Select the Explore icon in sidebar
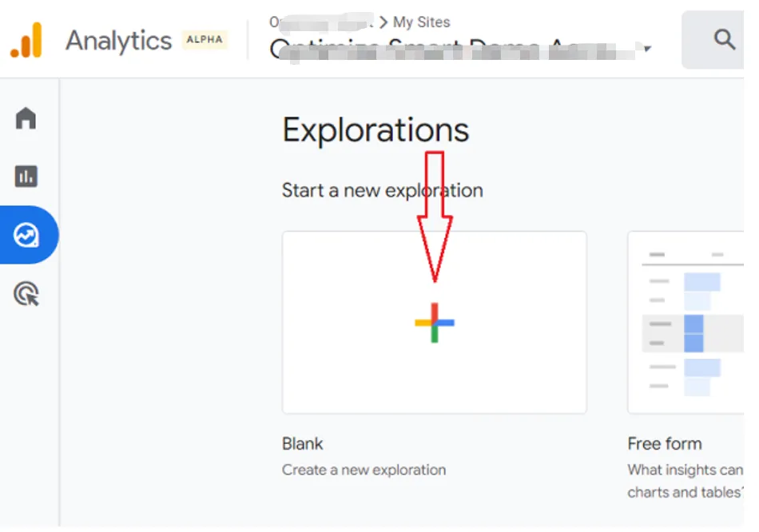The height and width of the screenshot is (532, 759). point(26,235)
